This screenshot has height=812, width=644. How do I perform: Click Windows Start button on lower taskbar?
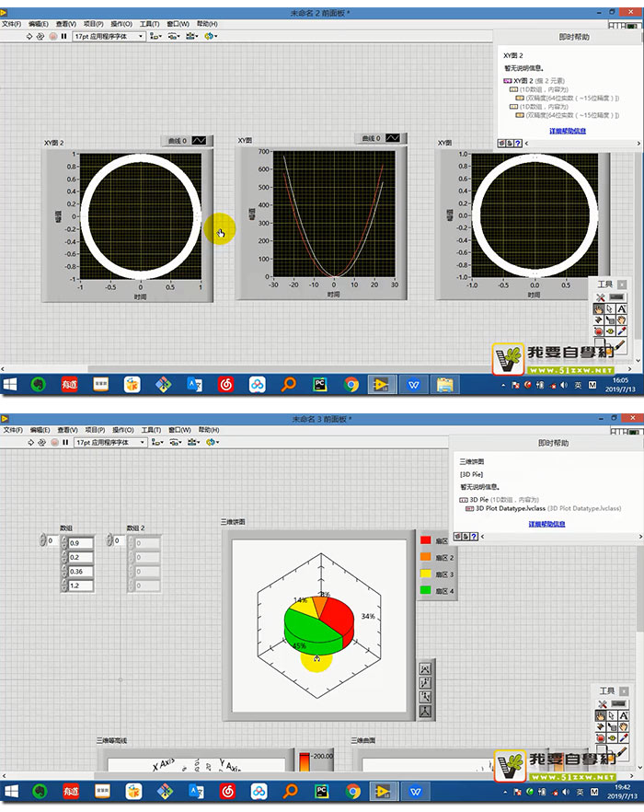(x=11, y=791)
